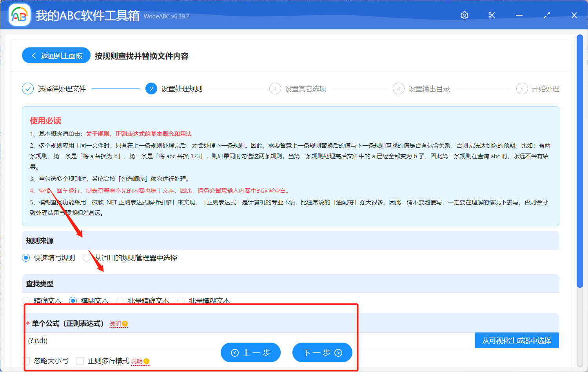
Task: Click the step 2 circle on 设置处理规则
Action: (x=151, y=88)
